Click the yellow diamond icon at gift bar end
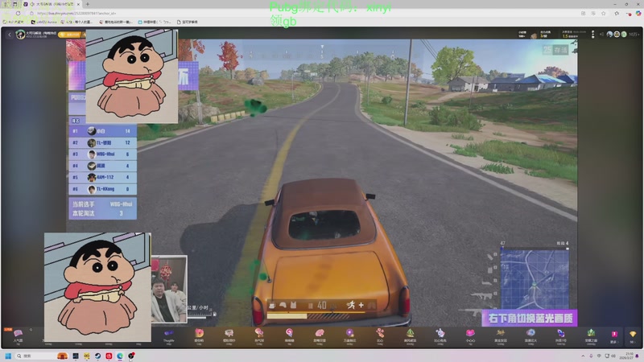The image size is (644, 362). click(633, 335)
